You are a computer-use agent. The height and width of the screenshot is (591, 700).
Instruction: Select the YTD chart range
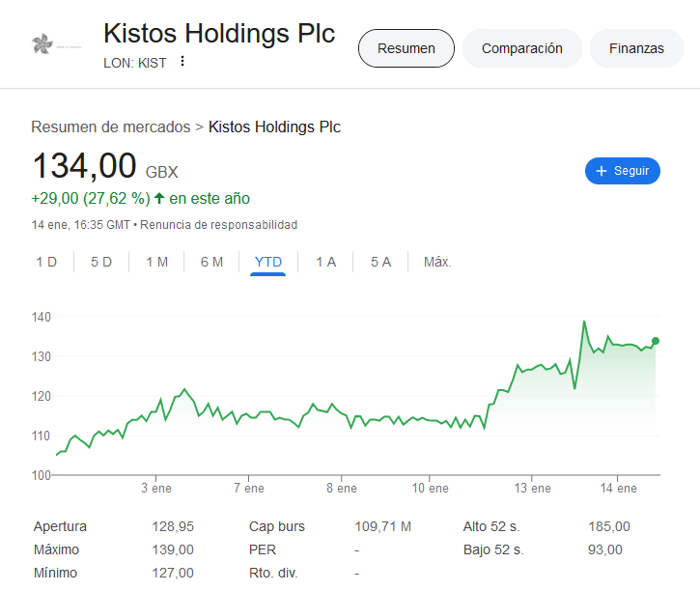pos(267,262)
